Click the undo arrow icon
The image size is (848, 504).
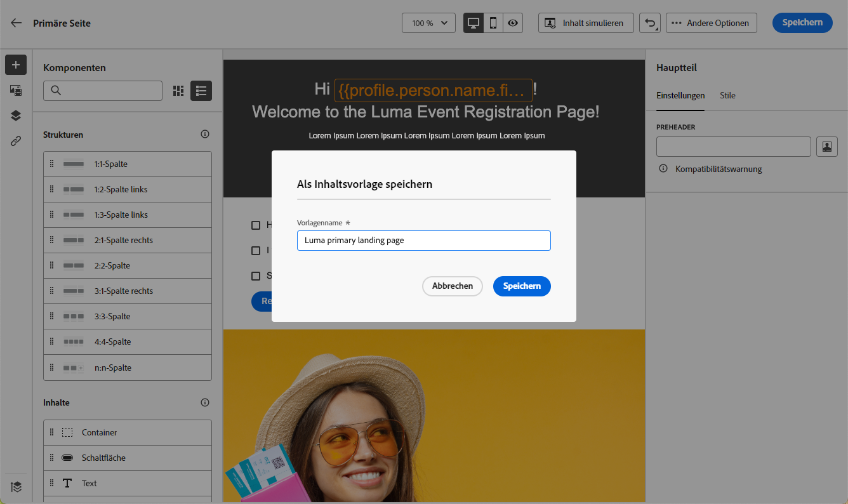pyautogui.click(x=650, y=23)
